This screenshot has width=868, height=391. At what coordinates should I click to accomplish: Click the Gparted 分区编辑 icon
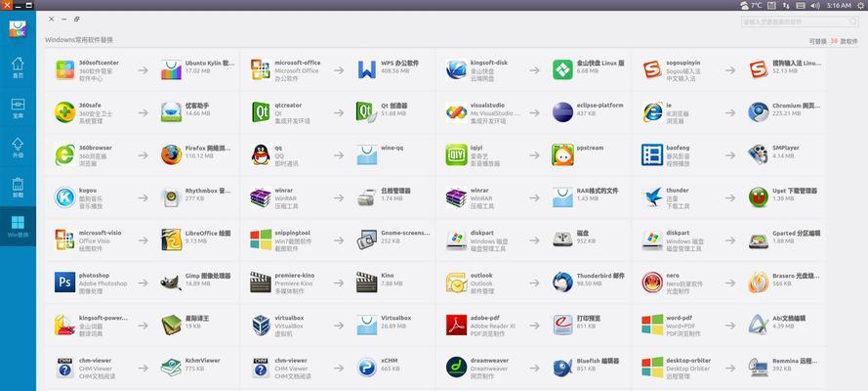tap(759, 239)
